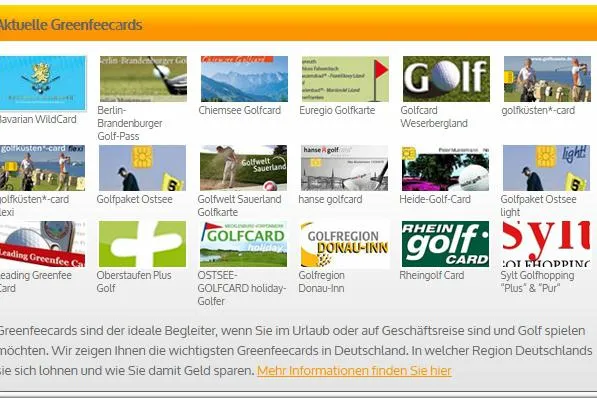597x398 pixels.
Task: Open the Bavarian WildCard thumbnail image
Action: coord(43,83)
